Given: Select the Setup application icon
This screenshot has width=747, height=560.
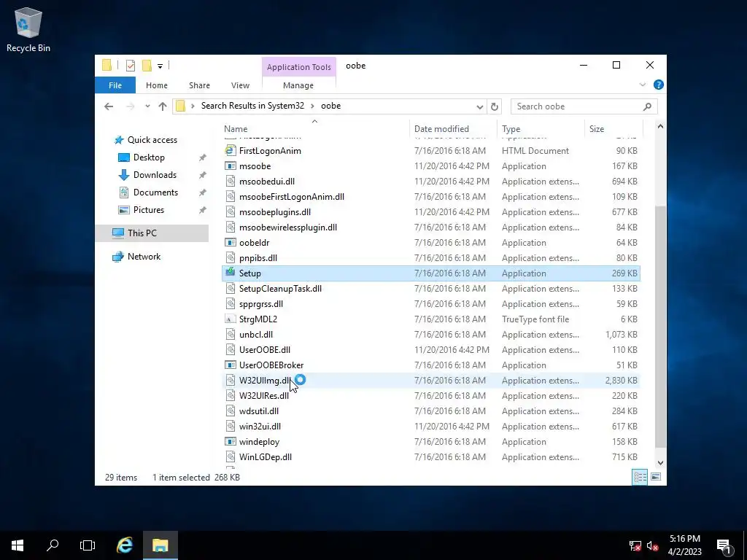Looking at the screenshot, I should point(231,273).
